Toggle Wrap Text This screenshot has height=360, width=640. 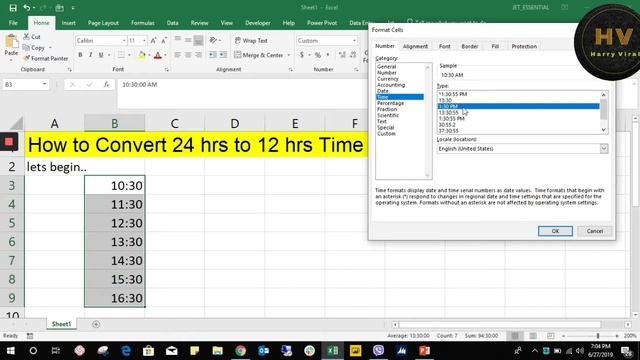[251, 41]
